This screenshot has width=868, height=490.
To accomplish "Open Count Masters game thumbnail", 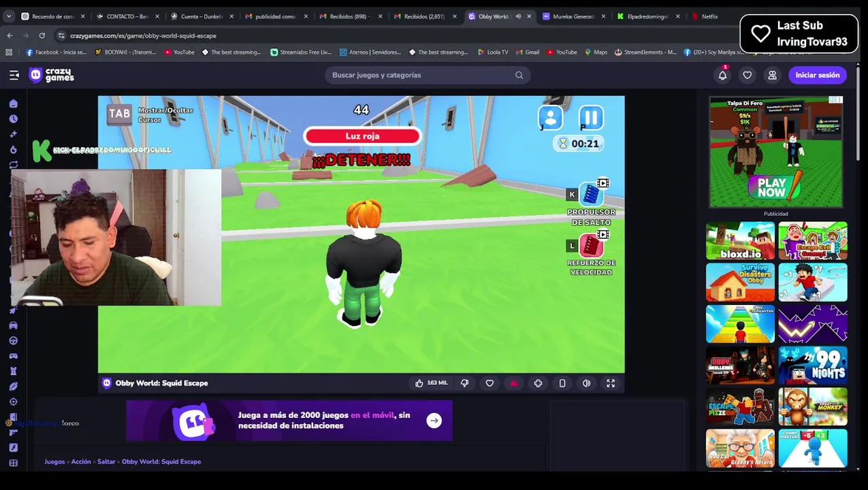I will click(813, 448).
